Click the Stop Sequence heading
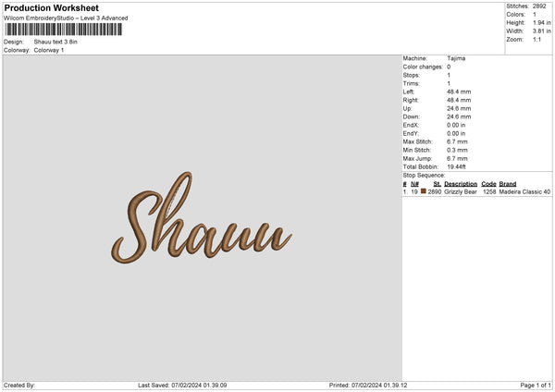This screenshot has width=555, height=392. click(424, 176)
